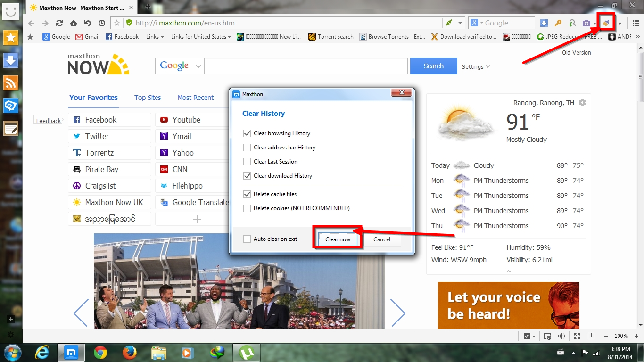Open Favorites star in the sidebar
This screenshot has height=362, width=644.
click(x=11, y=38)
